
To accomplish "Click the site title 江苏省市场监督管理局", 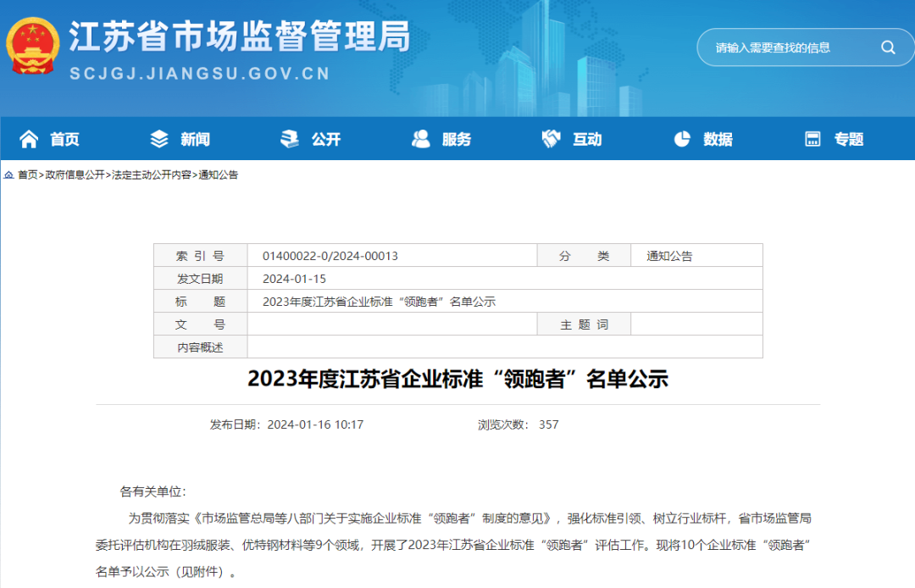I will click(240, 37).
